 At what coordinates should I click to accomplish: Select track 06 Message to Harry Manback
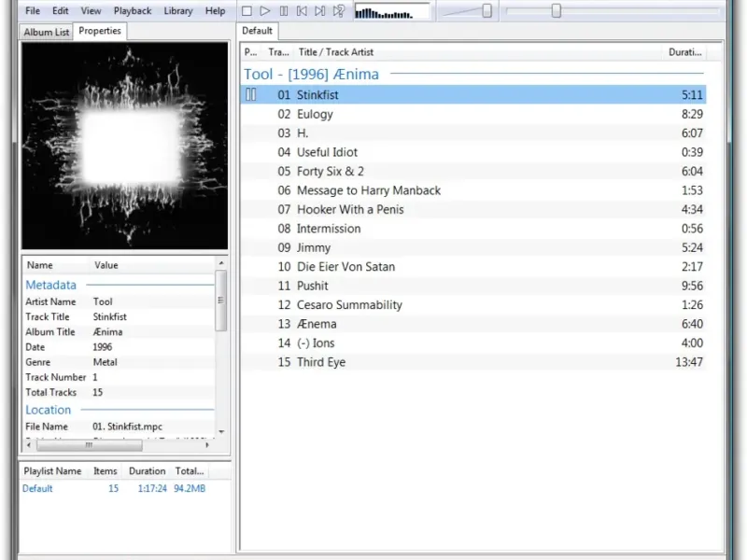pyautogui.click(x=473, y=190)
